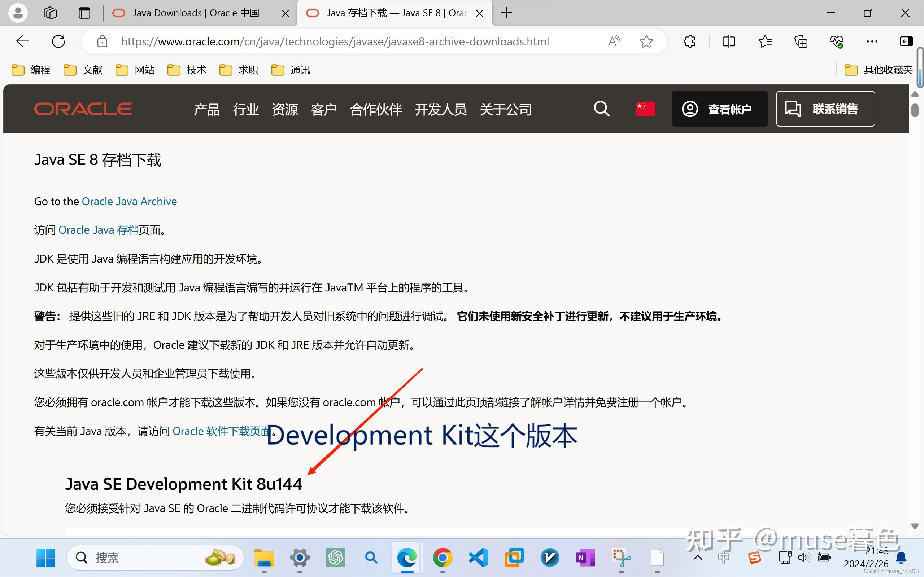
Task: Toggle input language via 中 indicator
Action: coord(724,558)
